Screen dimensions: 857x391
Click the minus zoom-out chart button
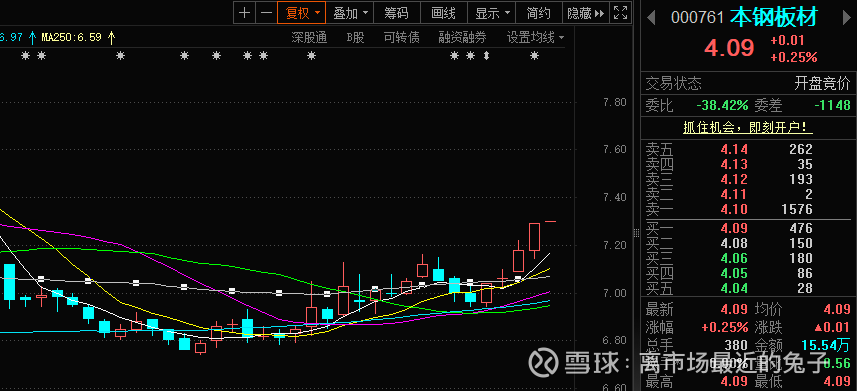[266, 13]
